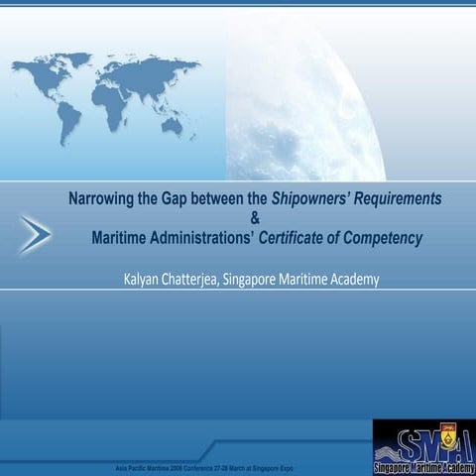Click the world map graphic
Image resolution: width=476 pixels, height=476 pixels.
click(x=106, y=99)
